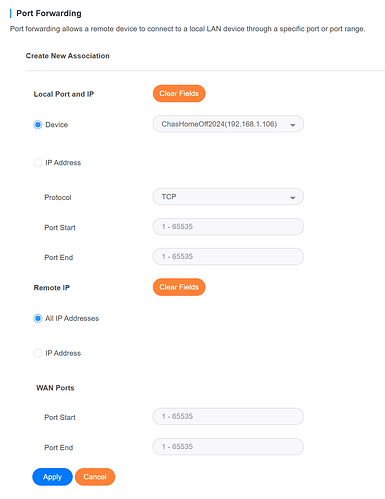The height and width of the screenshot is (499, 385).
Task: Choose the All IP Addresses radio button
Action: (x=38, y=318)
